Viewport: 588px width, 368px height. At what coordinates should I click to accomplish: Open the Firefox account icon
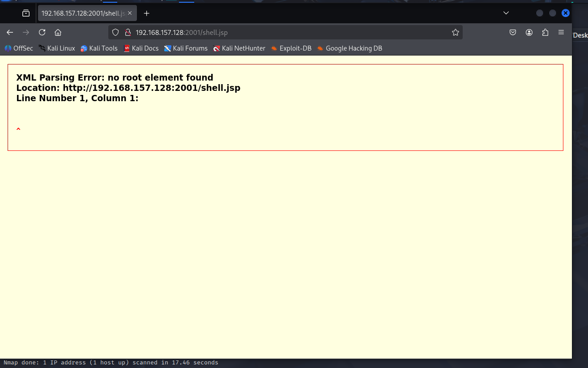click(529, 32)
